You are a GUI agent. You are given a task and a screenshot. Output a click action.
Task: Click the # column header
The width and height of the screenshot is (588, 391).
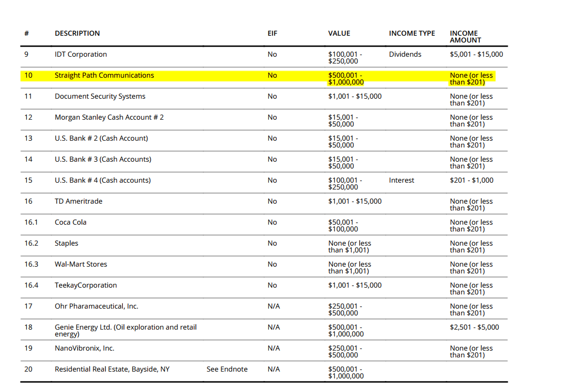coord(27,34)
